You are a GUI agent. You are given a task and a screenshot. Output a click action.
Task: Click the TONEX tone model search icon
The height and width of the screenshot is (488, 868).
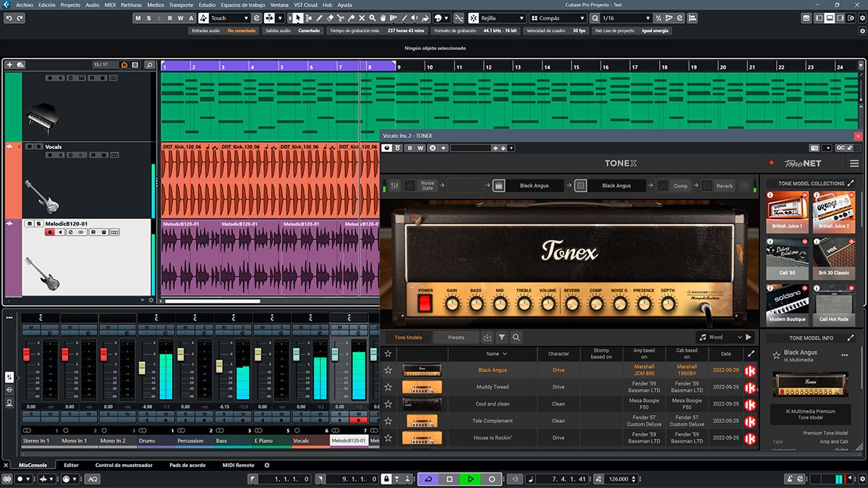516,338
